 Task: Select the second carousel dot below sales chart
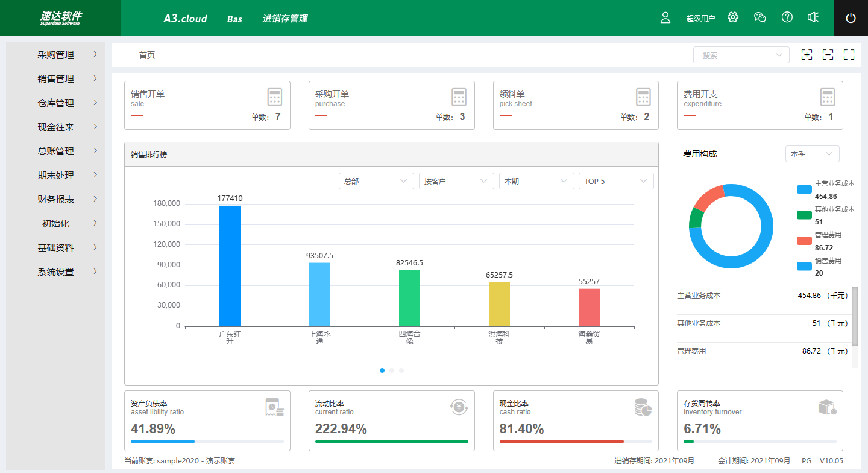point(391,370)
